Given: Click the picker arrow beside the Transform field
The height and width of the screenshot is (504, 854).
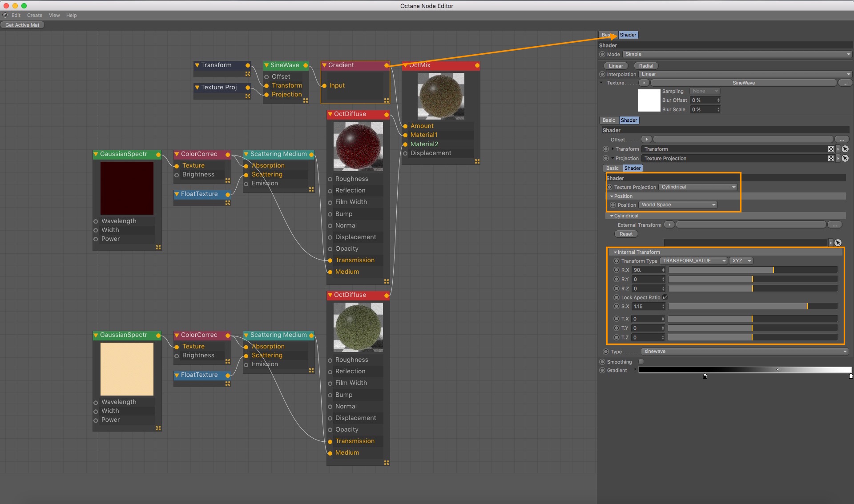Looking at the screenshot, I should click(845, 149).
